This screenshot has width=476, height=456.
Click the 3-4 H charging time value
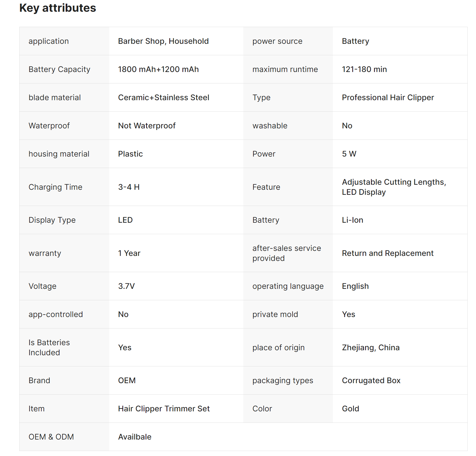coord(128,187)
